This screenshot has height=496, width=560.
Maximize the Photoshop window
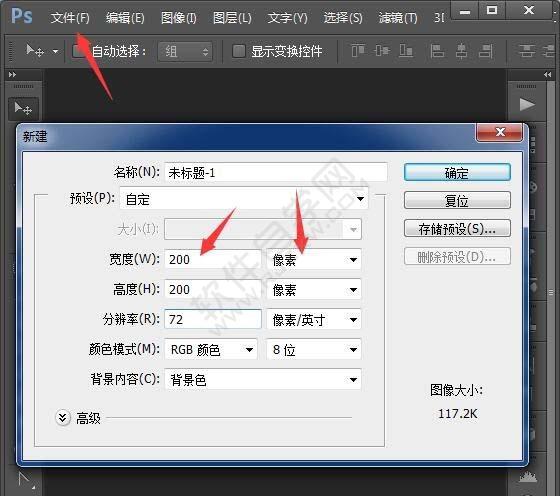point(492,11)
